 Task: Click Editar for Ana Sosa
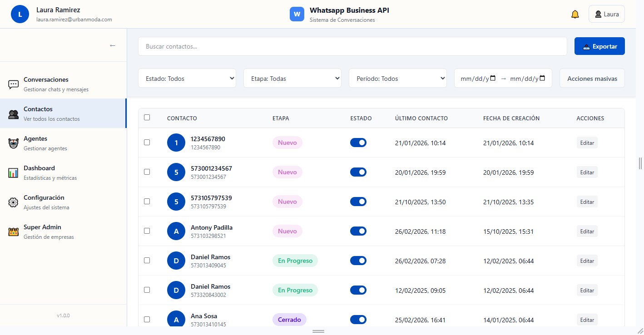[587, 320]
